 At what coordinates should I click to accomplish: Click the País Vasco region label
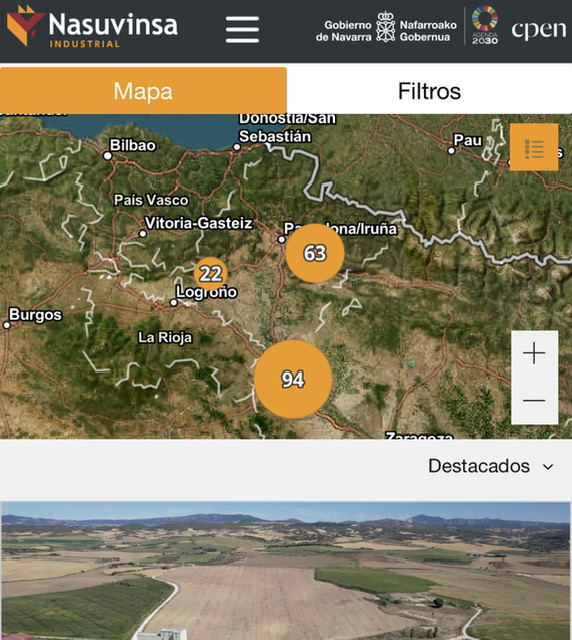[x=151, y=200]
